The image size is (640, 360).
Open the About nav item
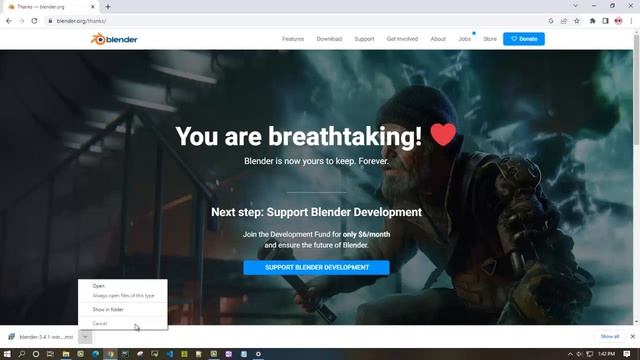[x=438, y=39]
